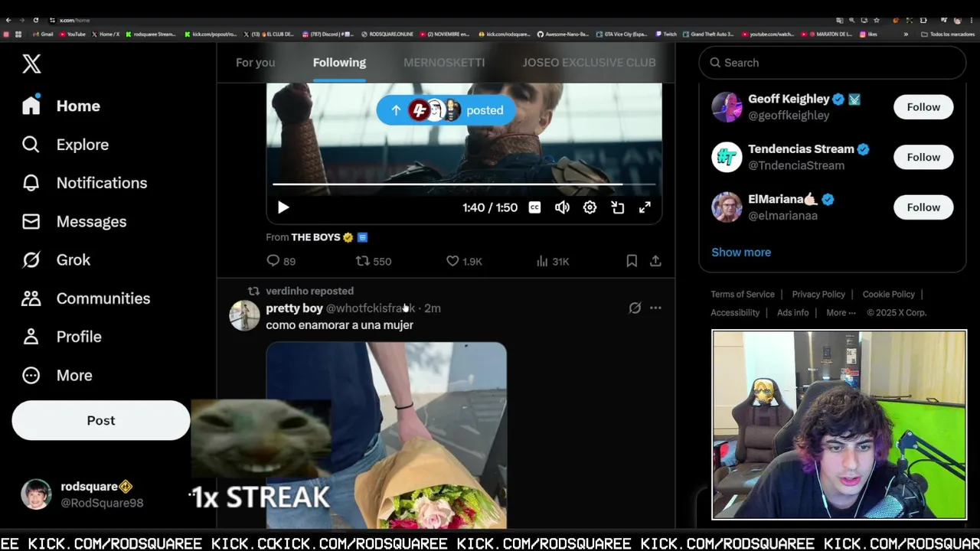Open the Gmail bookmark
The width and height of the screenshot is (980, 551).
click(43, 34)
